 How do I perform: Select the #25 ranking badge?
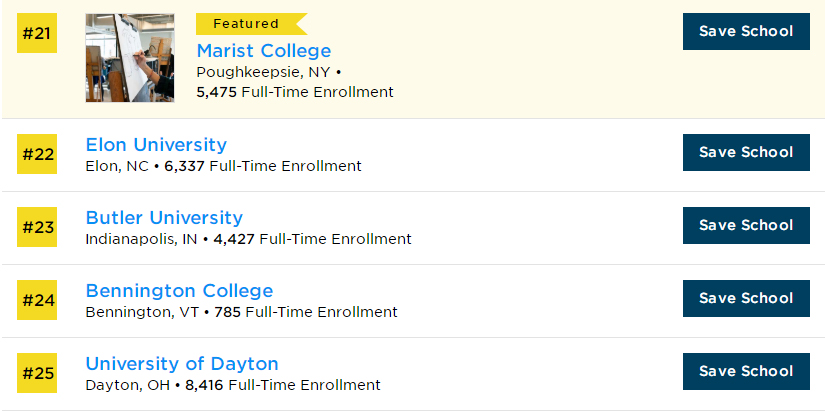(x=38, y=373)
